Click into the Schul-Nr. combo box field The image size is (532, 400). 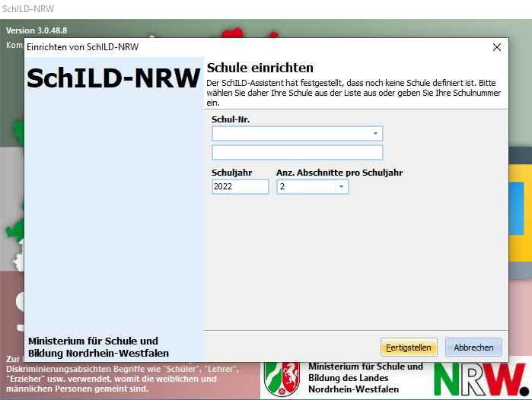point(298,134)
